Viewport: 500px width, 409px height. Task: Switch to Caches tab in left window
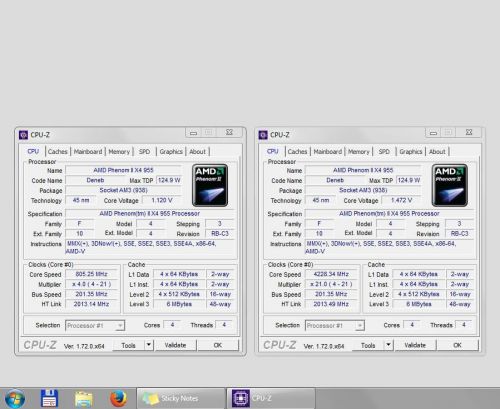tap(58, 152)
